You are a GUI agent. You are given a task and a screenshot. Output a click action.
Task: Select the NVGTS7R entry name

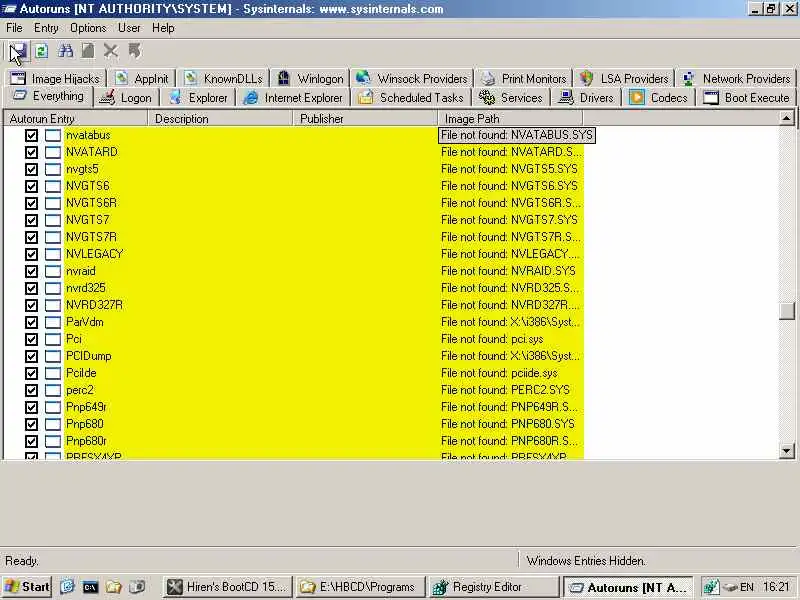[x=91, y=237]
